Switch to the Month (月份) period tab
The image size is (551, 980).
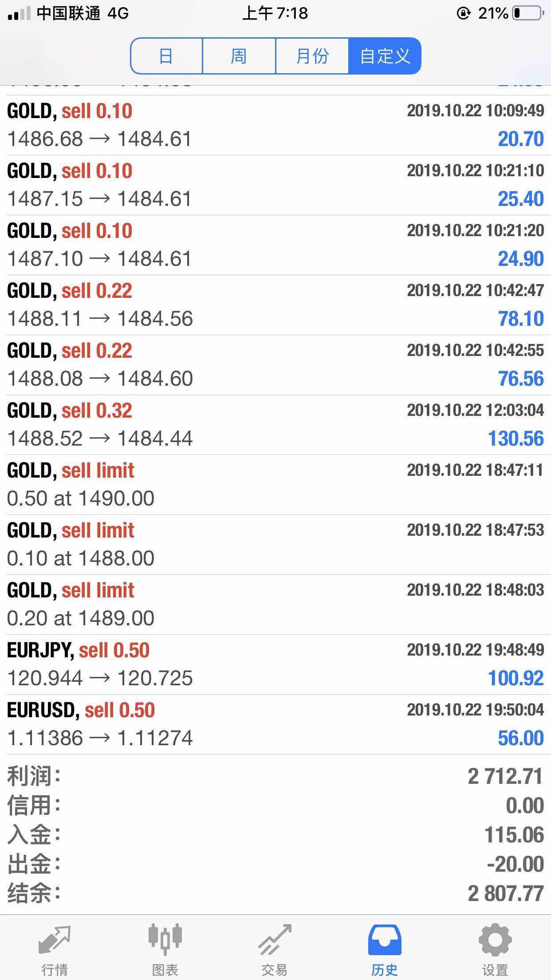(312, 56)
